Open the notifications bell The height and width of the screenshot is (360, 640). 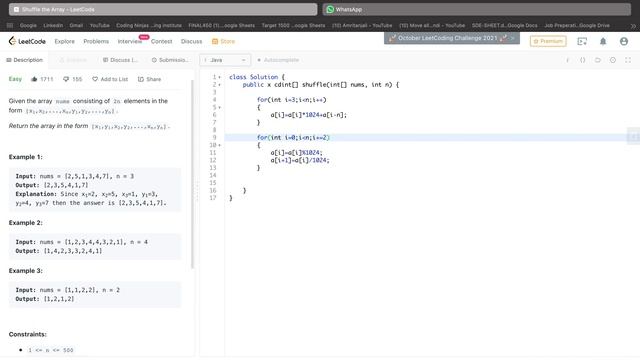click(603, 41)
